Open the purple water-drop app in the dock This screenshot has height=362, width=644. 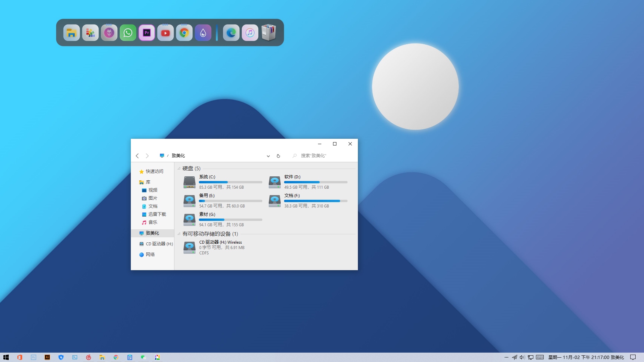click(203, 33)
